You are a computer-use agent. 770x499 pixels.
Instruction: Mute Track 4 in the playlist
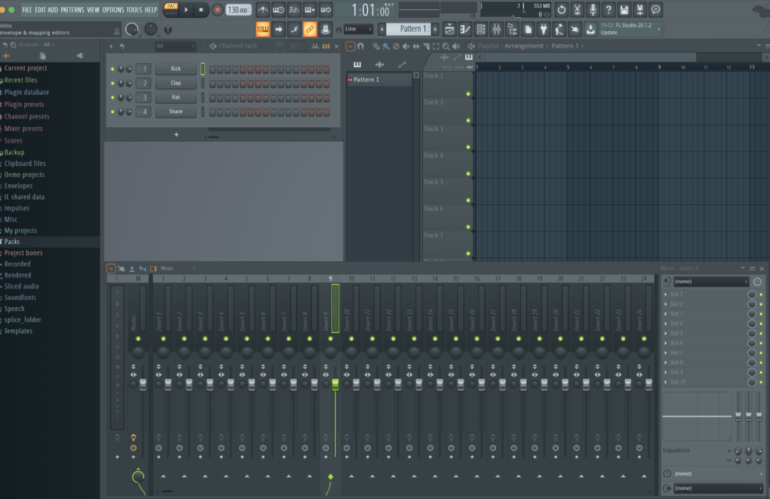pos(468,173)
